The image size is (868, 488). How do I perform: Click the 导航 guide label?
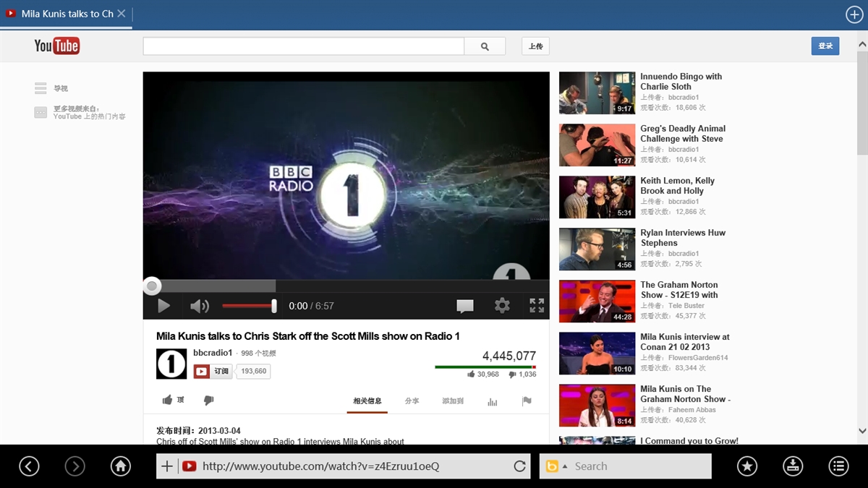[61, 89]
